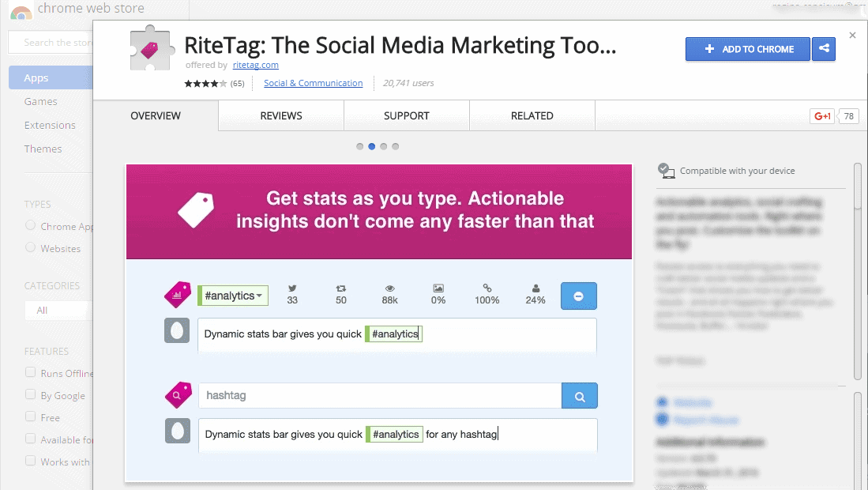Switch to the Related tab
This screenshot has width=868, height=490.
pos(532,115)
